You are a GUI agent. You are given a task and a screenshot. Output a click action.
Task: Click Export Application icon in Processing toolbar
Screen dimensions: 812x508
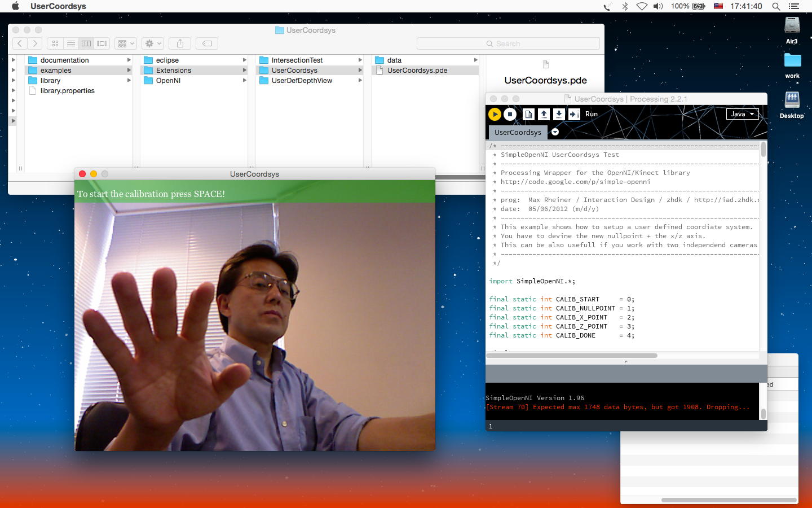[574, 114]
